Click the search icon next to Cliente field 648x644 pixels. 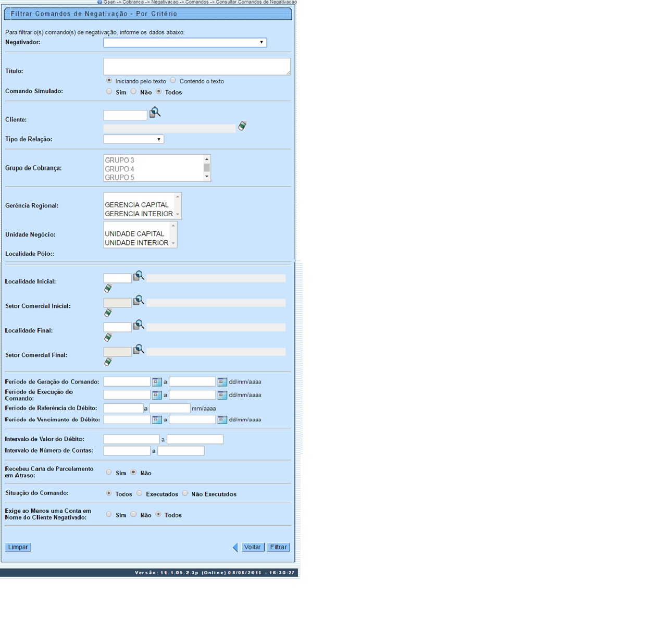[x=155, y=113]
